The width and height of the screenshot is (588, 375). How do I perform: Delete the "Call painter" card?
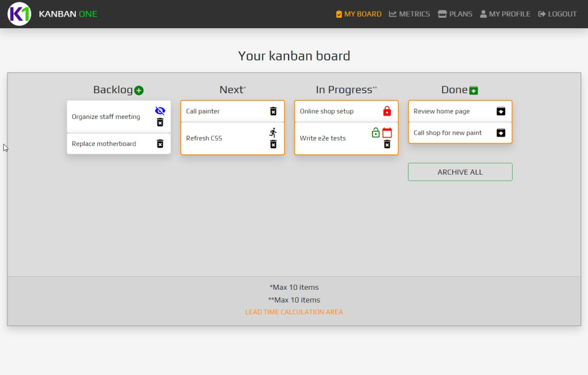click(273, 111)
